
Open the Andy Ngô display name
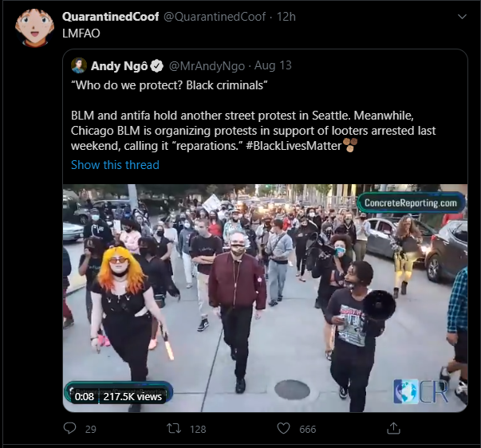(119, 66)
